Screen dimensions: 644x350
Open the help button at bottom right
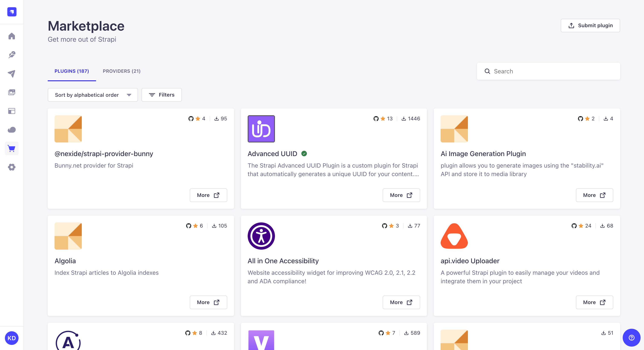(x=631, y=338)
